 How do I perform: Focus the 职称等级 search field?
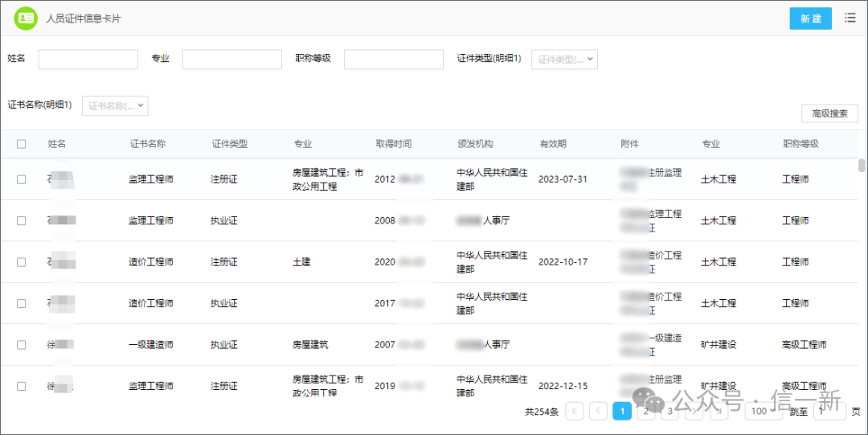pos(394,60)
